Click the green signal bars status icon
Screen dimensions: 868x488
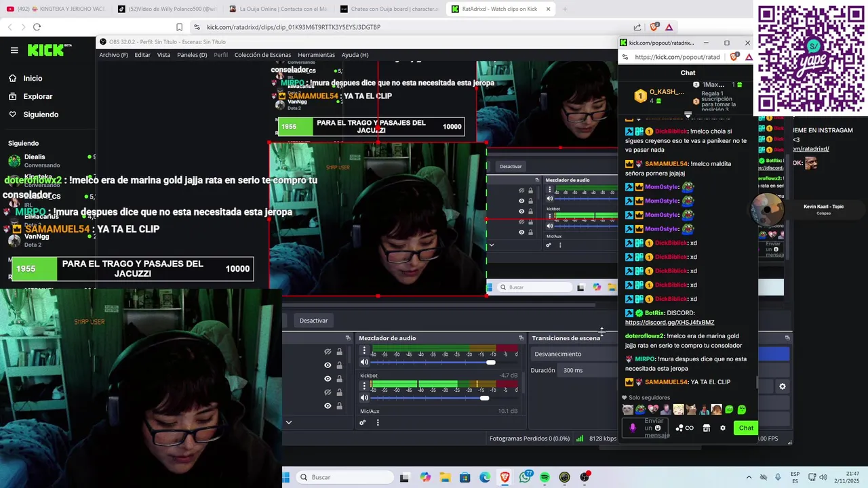(580, 439)
